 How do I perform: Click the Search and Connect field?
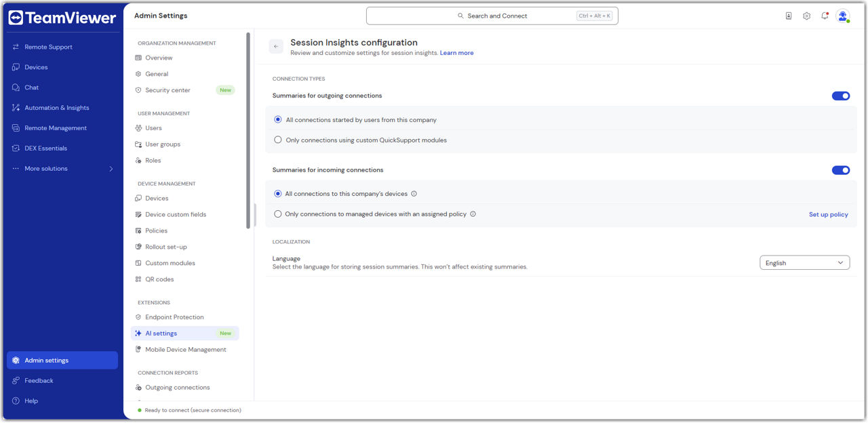pos(492,16)
